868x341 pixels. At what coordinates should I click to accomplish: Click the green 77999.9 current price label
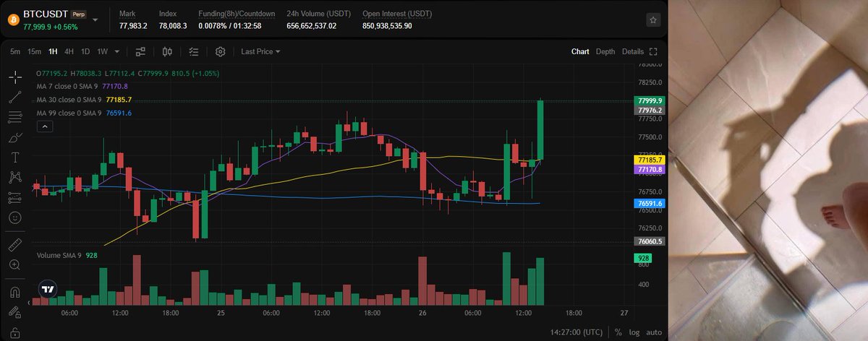[x=648, y=100]
